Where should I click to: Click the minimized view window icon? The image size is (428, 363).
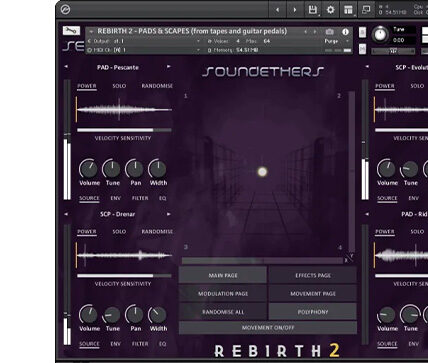click(x=366, y=10)
